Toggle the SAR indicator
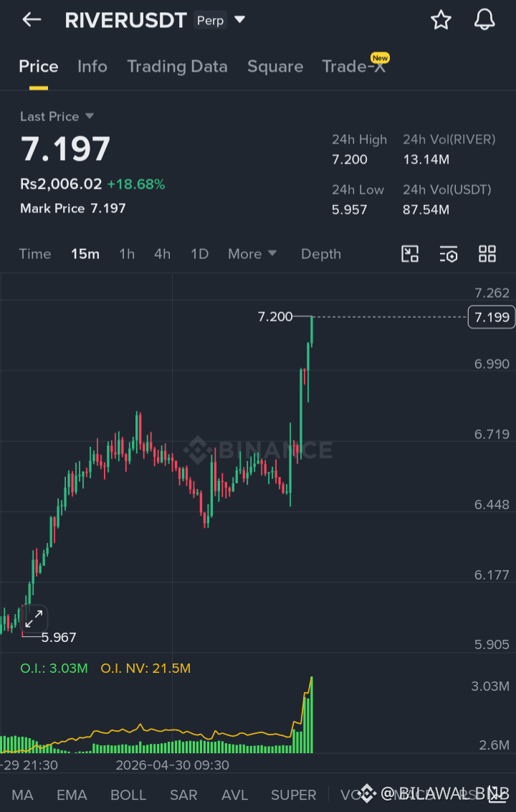516x812 pixels. coord(183,794)
